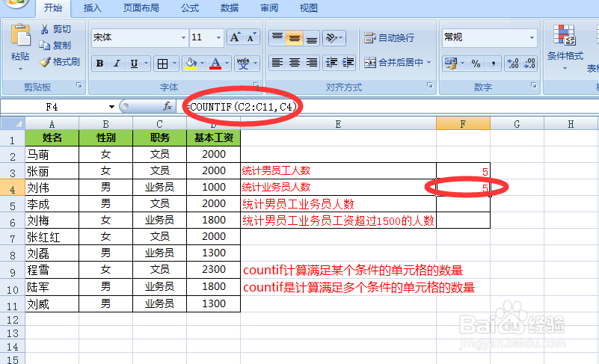Click the Name Box showing F4
This screenshot has width=599, height=364.
[x=52, y=107]
